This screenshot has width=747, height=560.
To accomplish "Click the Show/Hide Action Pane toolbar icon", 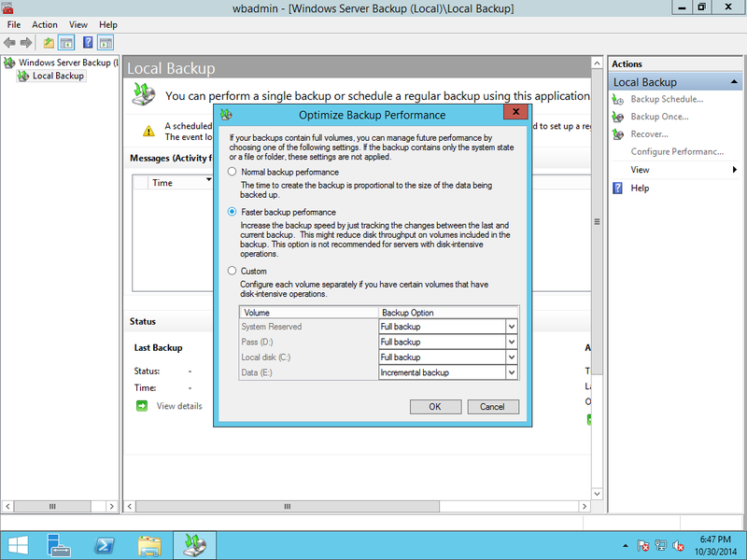I will (106, 42).
